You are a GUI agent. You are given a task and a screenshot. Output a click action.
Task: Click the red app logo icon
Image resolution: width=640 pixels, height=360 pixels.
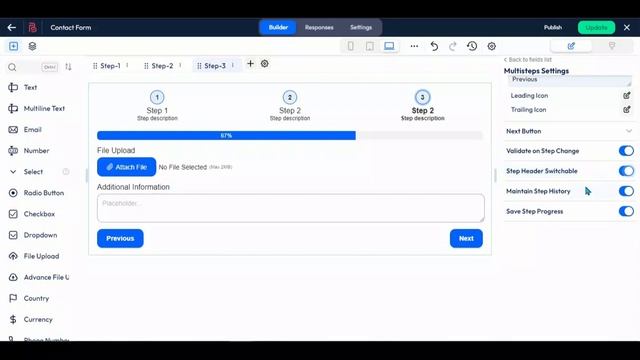tap(32, 27)
